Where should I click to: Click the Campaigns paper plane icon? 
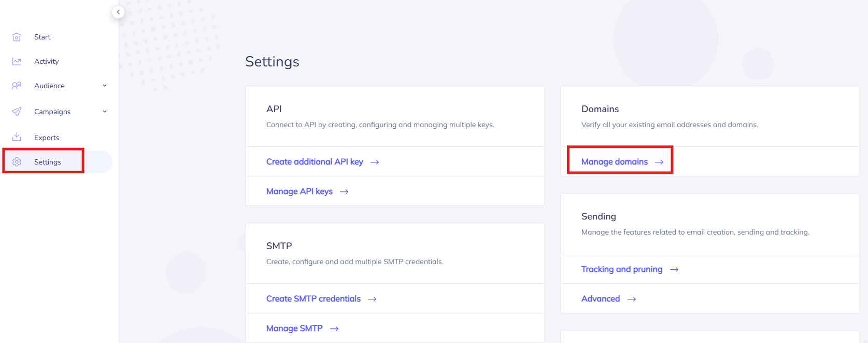click(x=17, y=112)
